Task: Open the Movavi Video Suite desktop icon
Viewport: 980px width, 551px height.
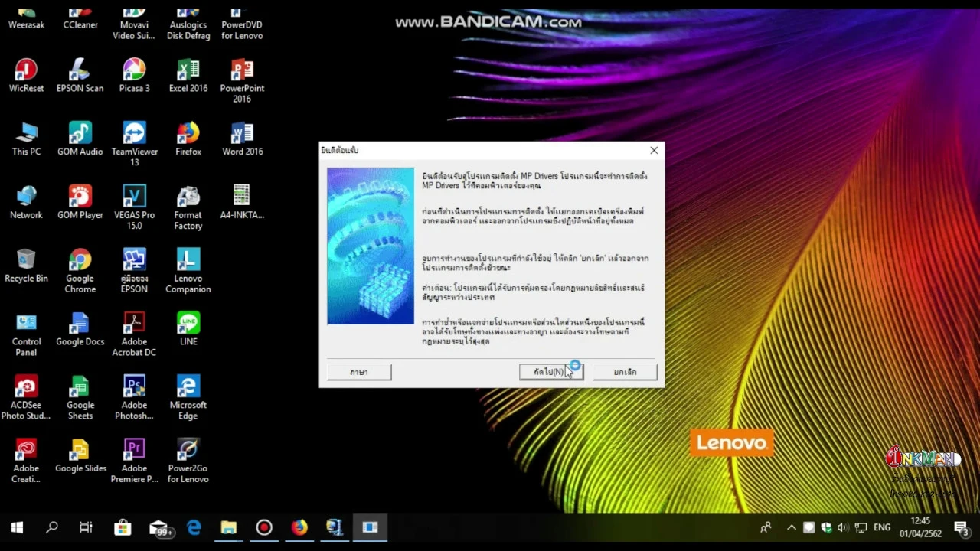Action: [134, 24]
